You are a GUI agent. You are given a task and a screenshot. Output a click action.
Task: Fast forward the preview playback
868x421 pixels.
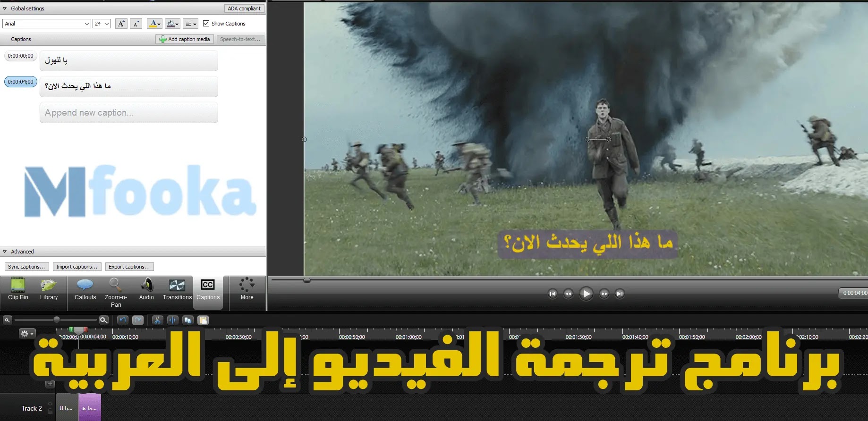(604, 294)
